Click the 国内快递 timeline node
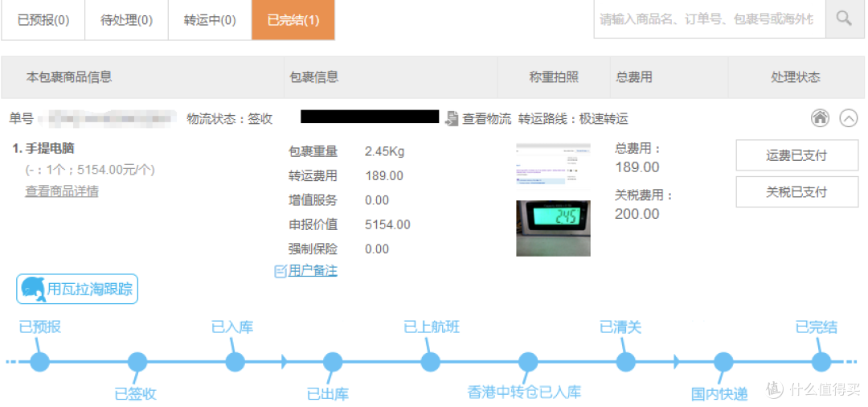Image resolution: width=868 pixels, height=407 pixels. [x=723, y=362]
